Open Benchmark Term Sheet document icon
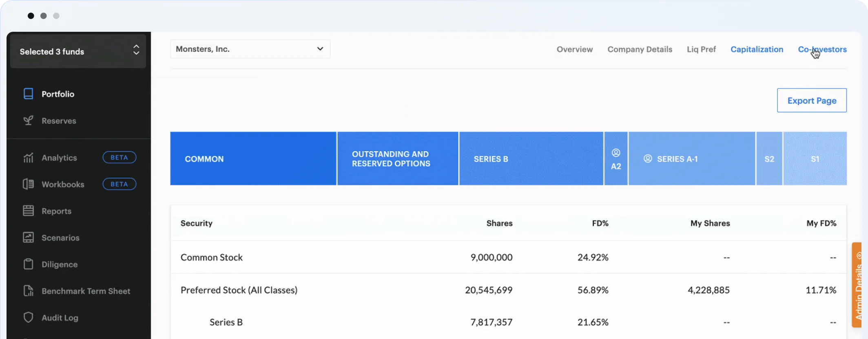The image size is (868, 339). pyautogui.click(x=28, y=291)
